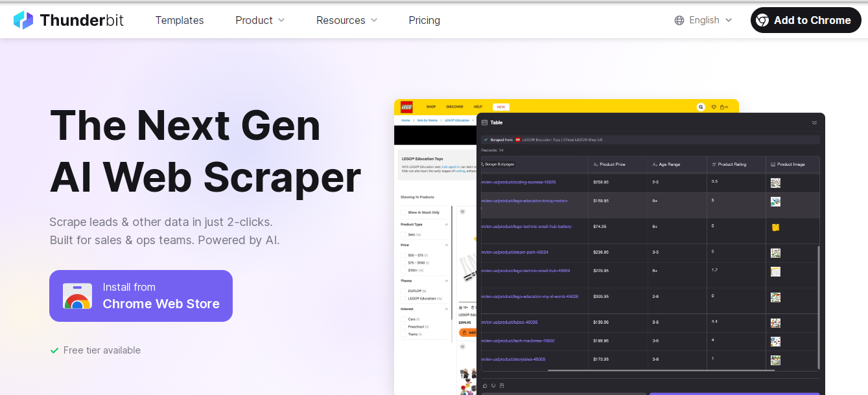Go to the Pricing page
The image size is (868, 395).
(x=424, y=20)
